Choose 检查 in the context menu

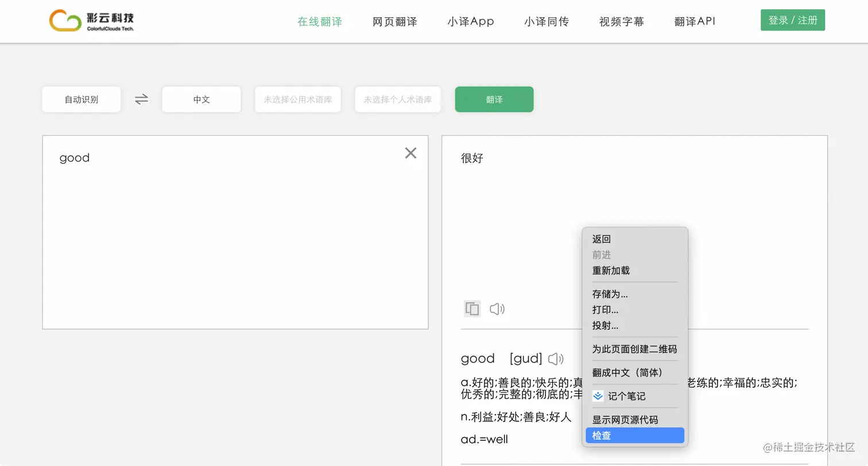pos(635,436)
